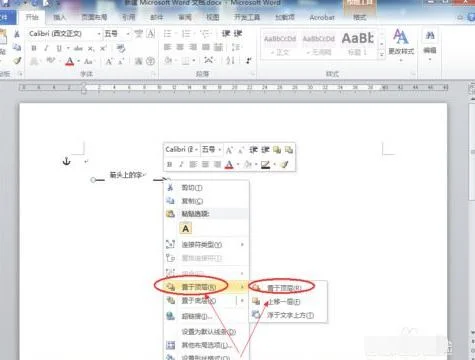Apply the 无间隔 No Spacing style
This screenshot has width=475, height=360.
319,44
